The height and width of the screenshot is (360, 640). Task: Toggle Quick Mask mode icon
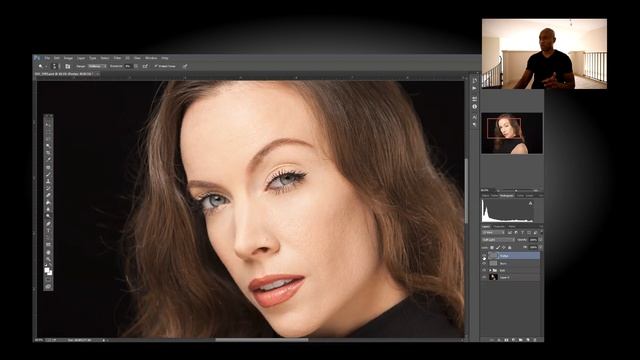pyautogui.click(x=48, y=280)
